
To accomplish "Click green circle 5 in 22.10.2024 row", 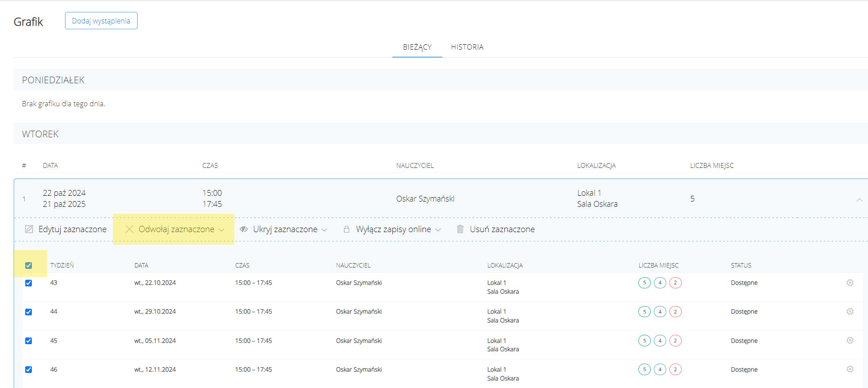I will pyautogui.click(x=645, y=283).
